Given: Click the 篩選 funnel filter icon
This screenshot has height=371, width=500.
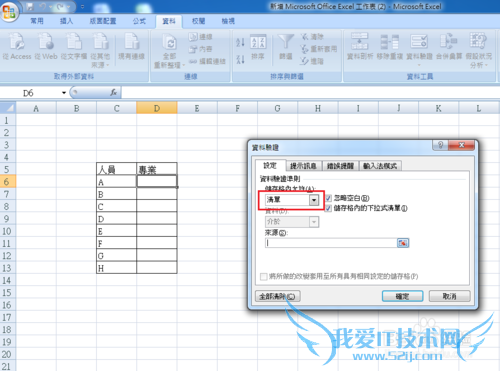Looking at the screenshot, I should 286,42.
